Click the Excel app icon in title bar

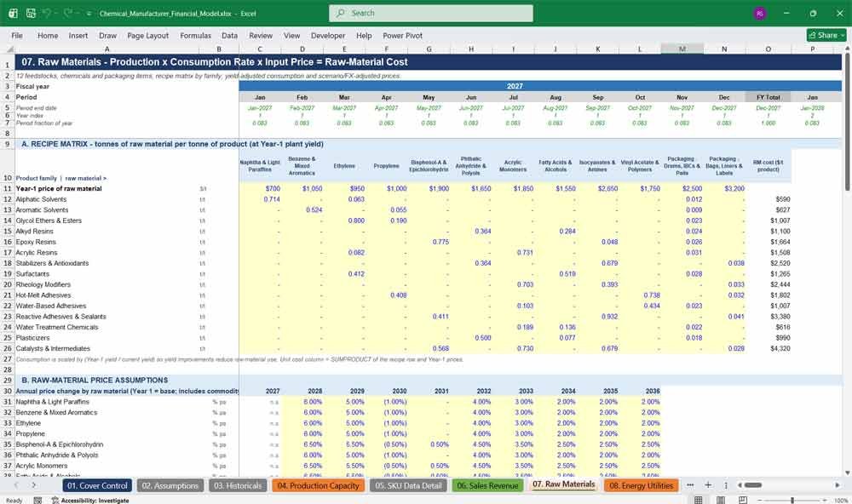(x=13, y=13)
